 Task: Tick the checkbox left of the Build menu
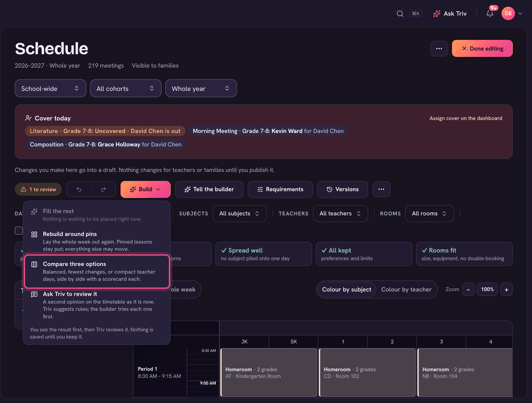click(x=19, y=230)
